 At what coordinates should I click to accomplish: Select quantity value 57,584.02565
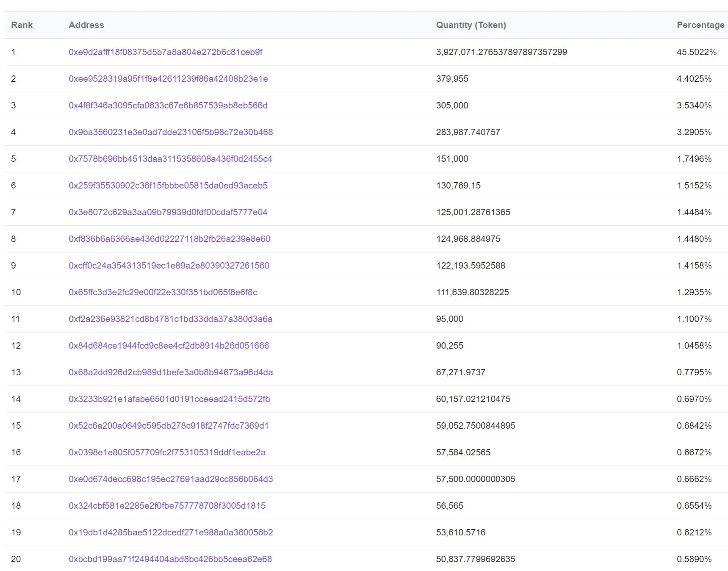point(463,452)
